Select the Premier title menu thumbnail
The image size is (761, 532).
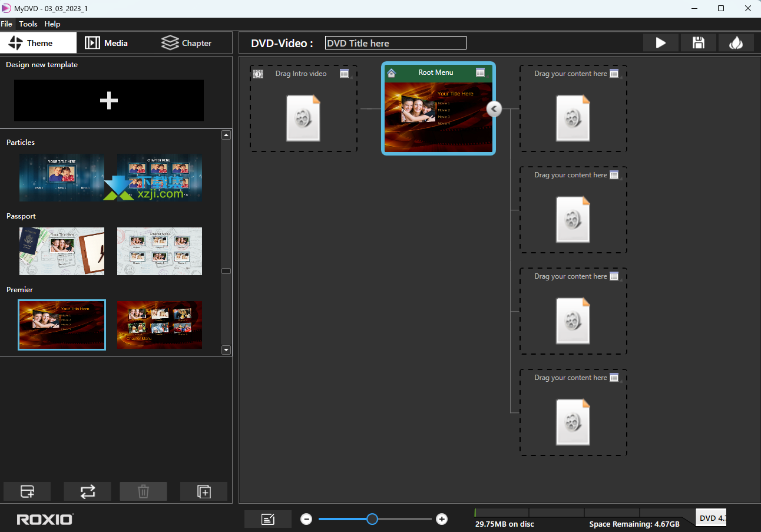(62, 325)
